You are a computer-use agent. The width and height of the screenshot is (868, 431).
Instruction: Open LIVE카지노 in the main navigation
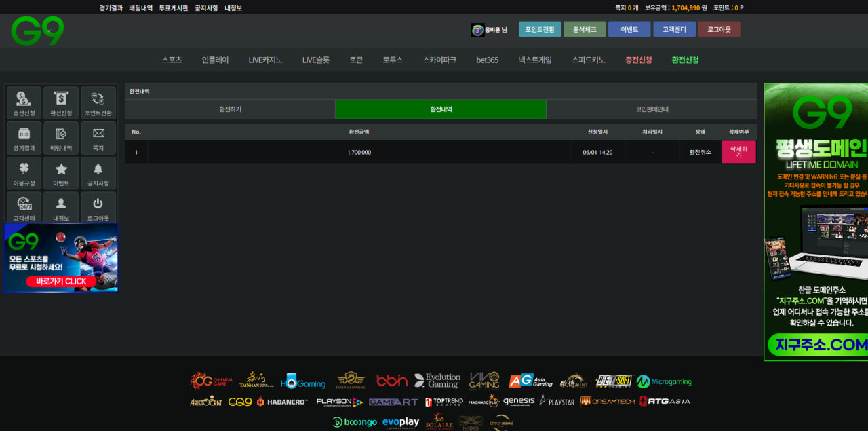(265, 60)
